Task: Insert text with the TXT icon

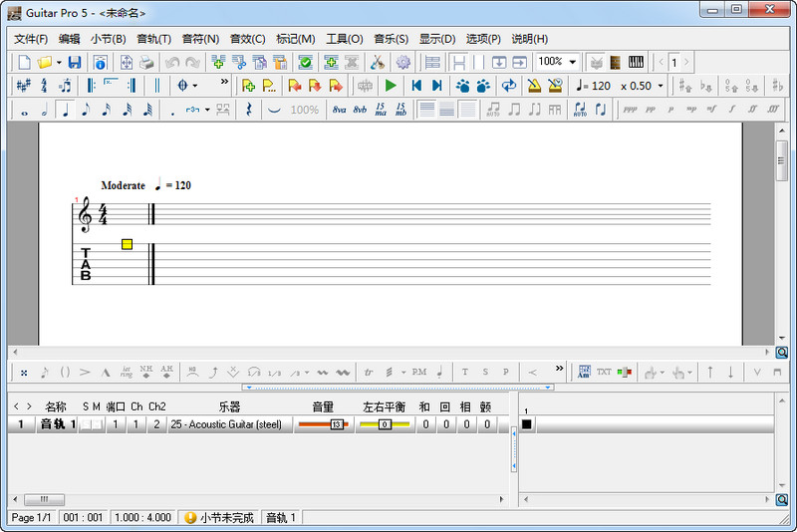Action: click(604, 372)
